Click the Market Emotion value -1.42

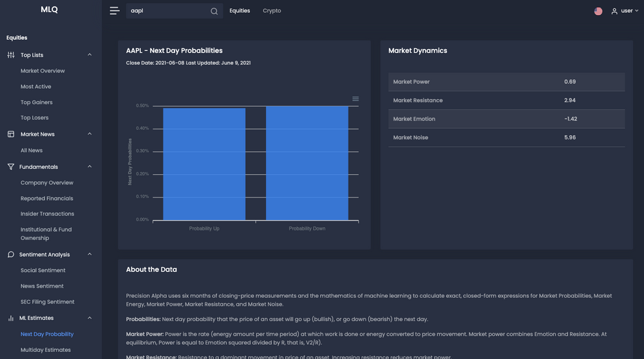click(571, 119)
